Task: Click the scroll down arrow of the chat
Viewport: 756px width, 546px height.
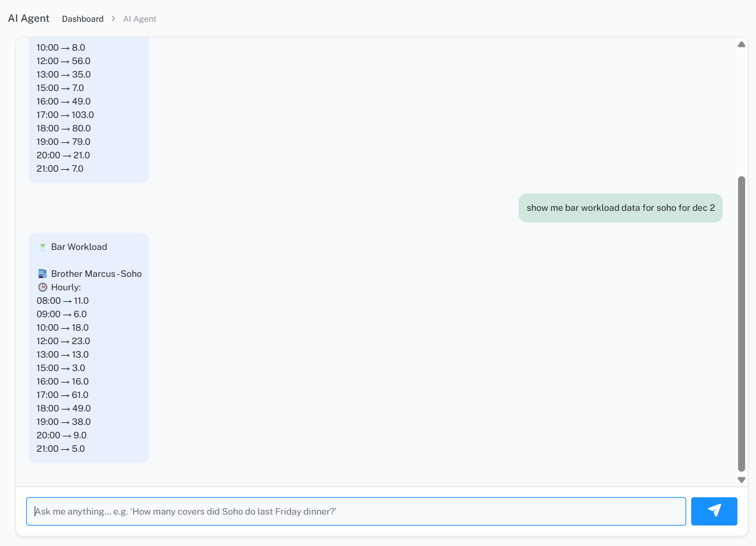Action: [741, 480]
